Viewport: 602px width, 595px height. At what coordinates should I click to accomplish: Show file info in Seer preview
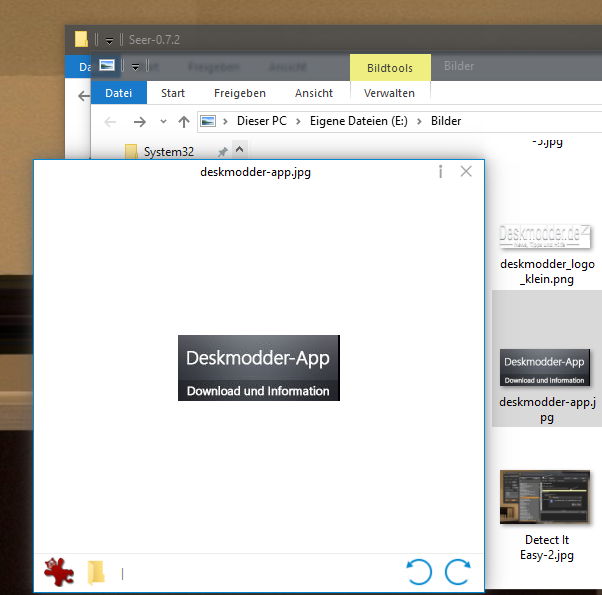coord(441,172)
